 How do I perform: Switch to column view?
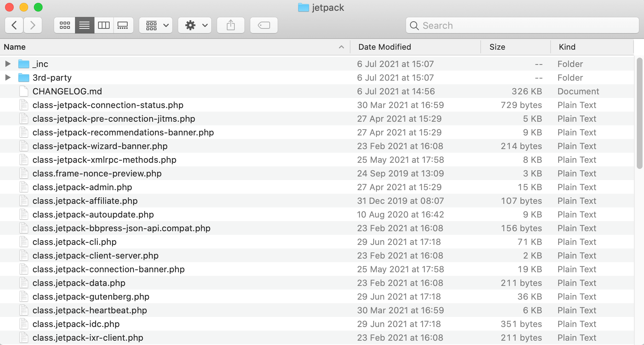(104, 25)
